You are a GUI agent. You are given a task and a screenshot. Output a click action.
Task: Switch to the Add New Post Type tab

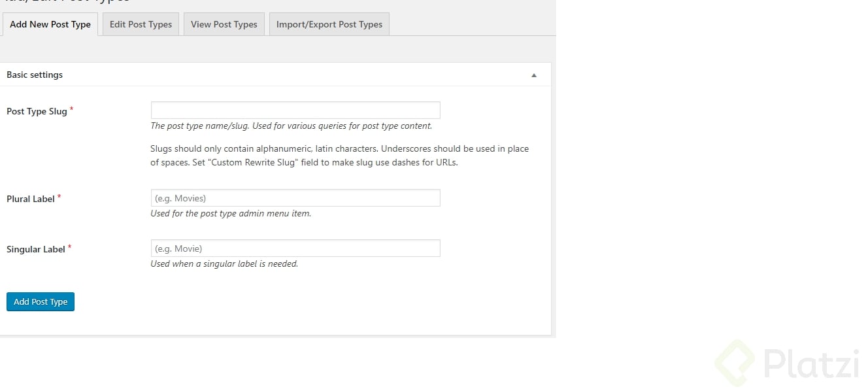pos(50,24)
